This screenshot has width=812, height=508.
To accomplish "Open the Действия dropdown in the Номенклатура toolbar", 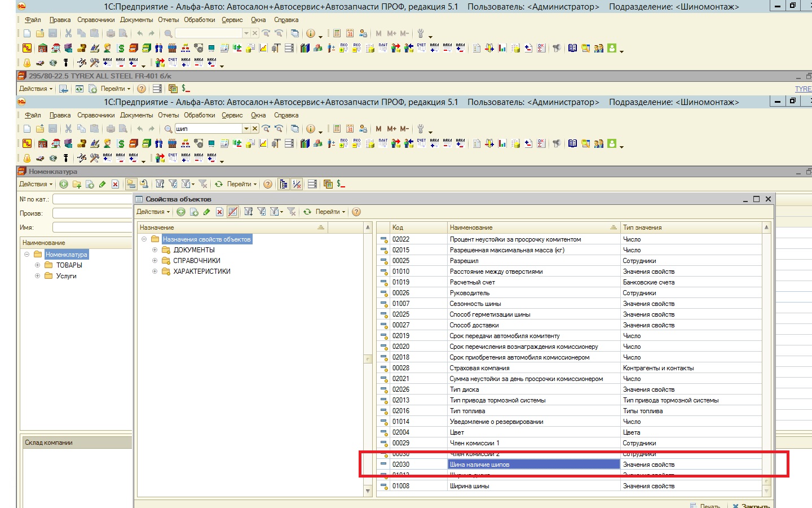I will point(36,184).
